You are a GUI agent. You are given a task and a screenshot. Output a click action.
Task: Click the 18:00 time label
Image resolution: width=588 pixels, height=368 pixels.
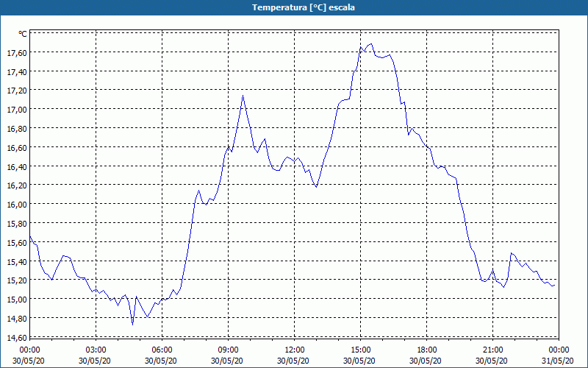(x=427, y=350)
